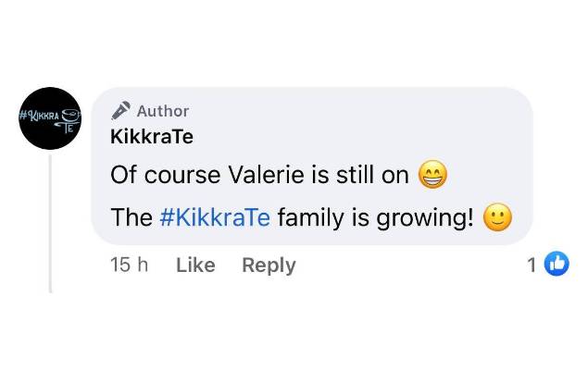Open the KikkraTe profile picture
This screenshot has height=370, width=588.
pyautogui.click(x=49, y=119)
